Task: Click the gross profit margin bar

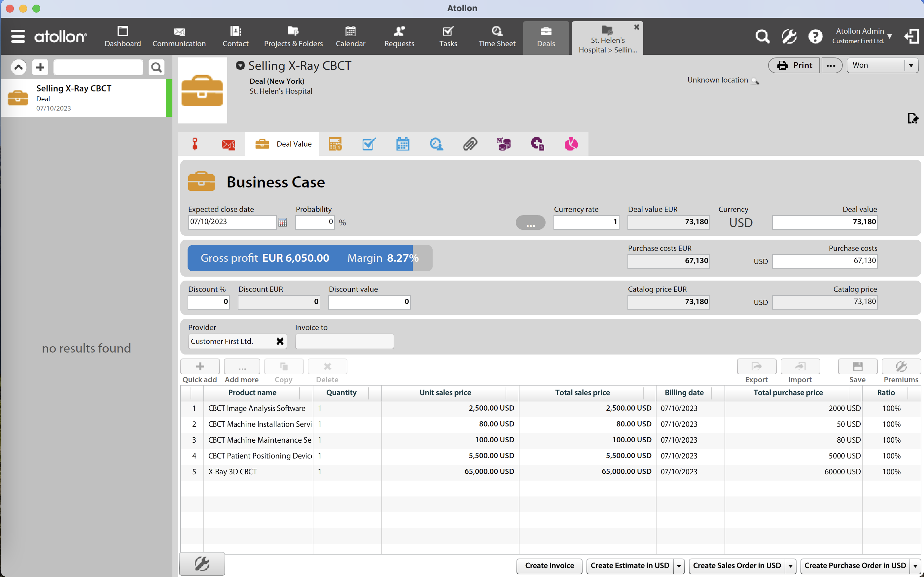Action: tap(309, 258)
